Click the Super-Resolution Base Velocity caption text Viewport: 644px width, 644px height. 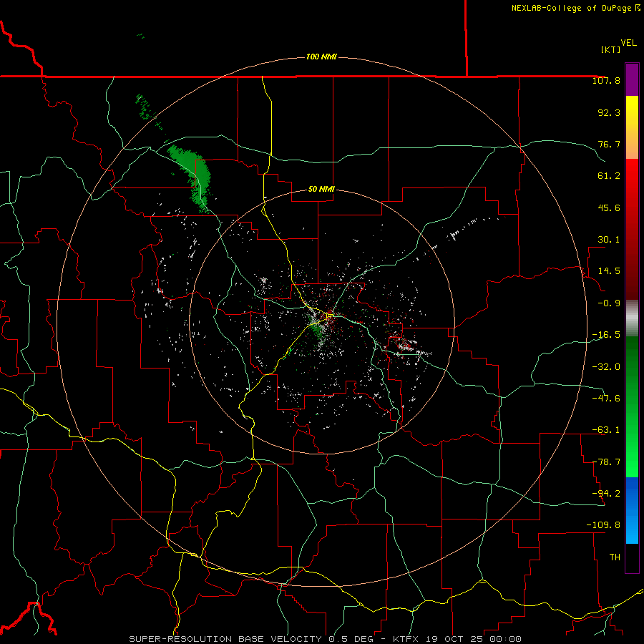tap(325, 639)
